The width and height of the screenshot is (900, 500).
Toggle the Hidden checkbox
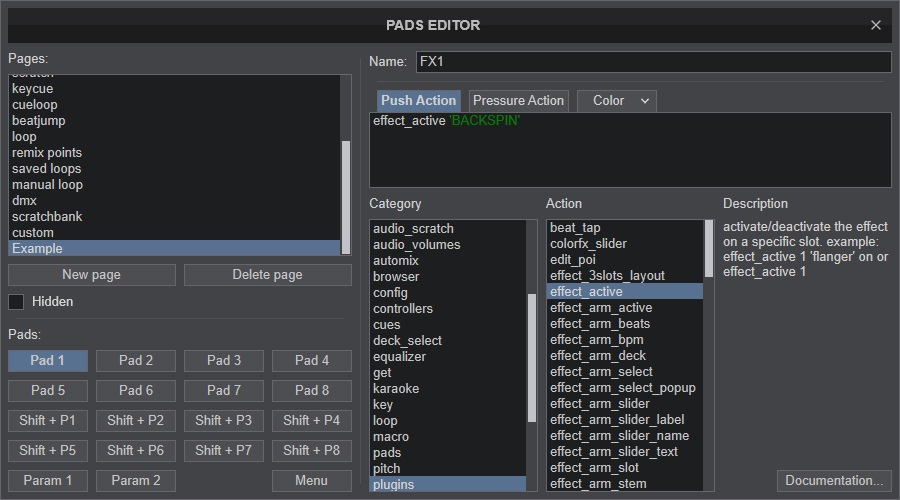[16, 302]
